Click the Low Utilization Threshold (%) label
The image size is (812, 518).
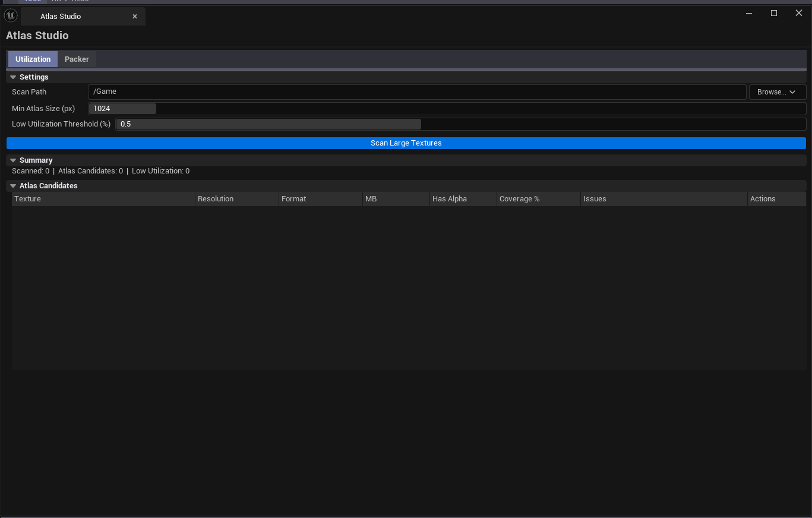pos(61,124)
